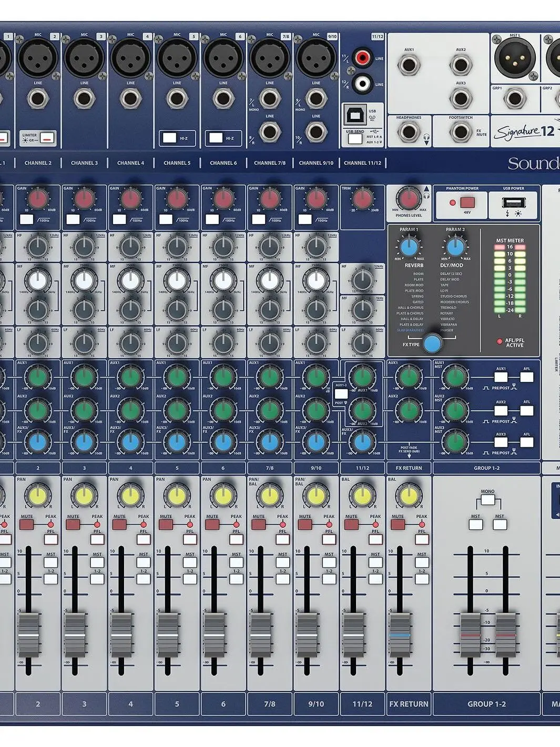This screenshot has height=747, width=560.
Task: Adjust the PHONES LEVEL knob
Action: [409, 199]
